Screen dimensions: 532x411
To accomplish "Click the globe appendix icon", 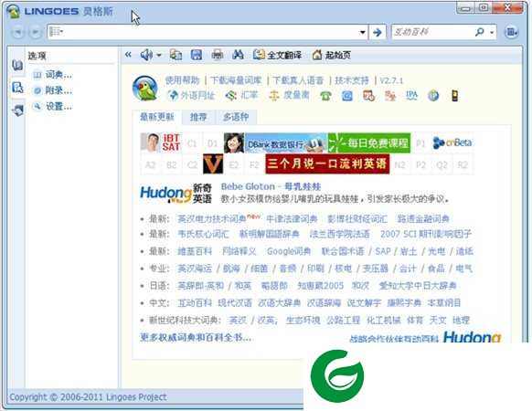I will coord(433,96).
